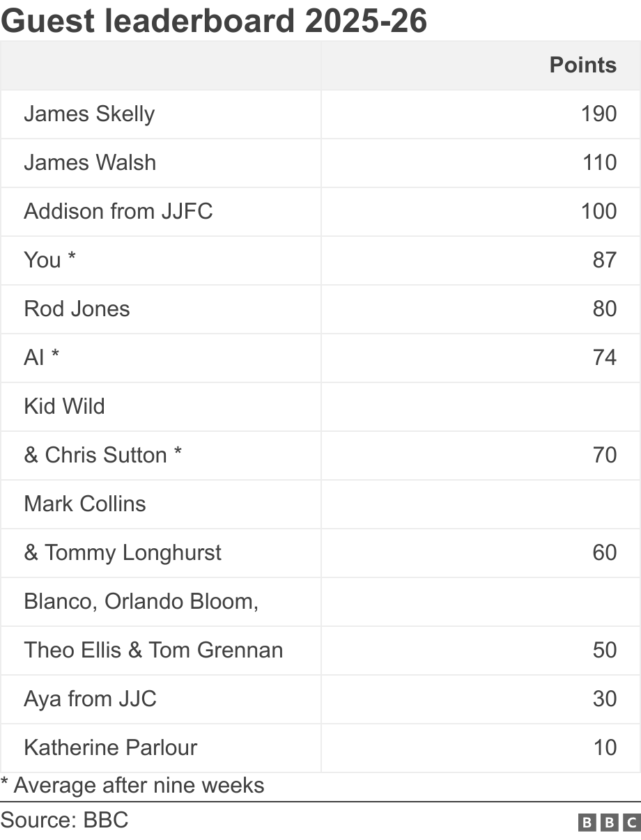
Task: Click the Source: BBC text
Action: (x=64, y=820)
